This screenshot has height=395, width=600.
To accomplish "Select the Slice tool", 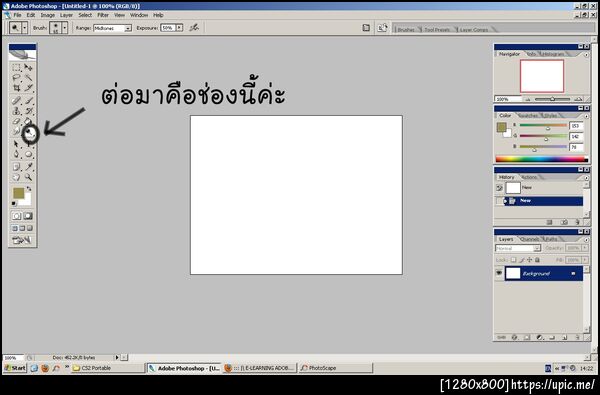I will [x=28, y=88].
